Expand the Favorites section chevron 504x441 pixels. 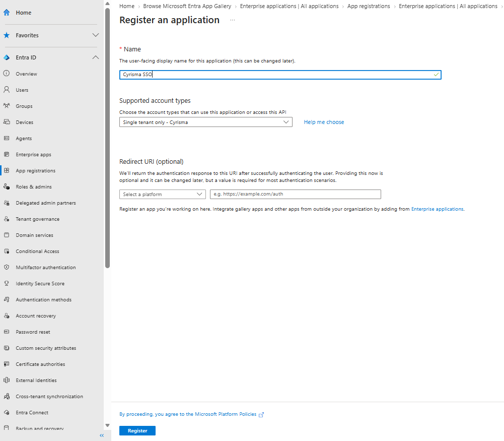(x=96, y=35)
